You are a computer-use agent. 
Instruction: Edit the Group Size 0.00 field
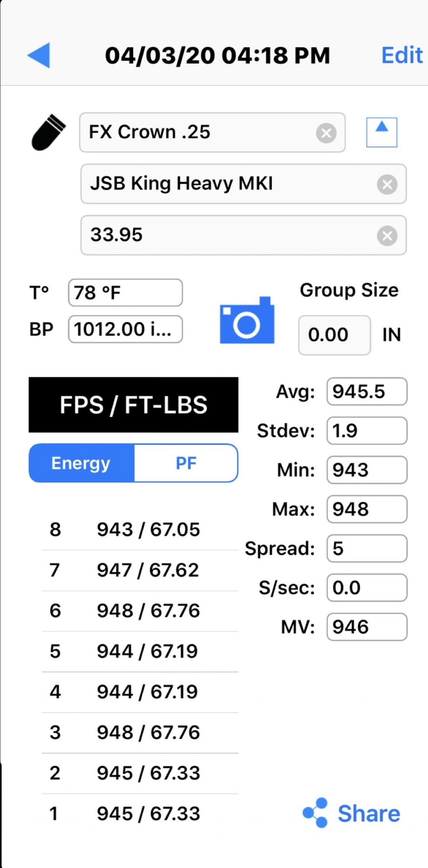(334, 335)
